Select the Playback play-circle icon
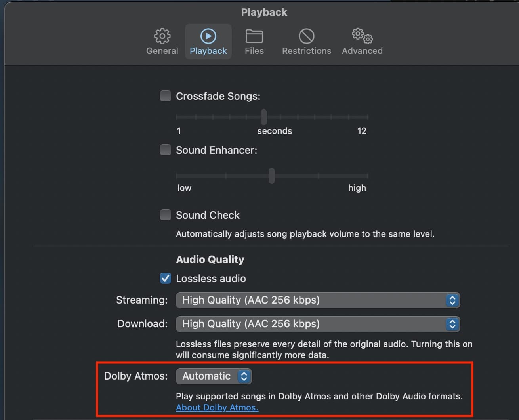Viewport: 519px width, 420px height. 208,36
